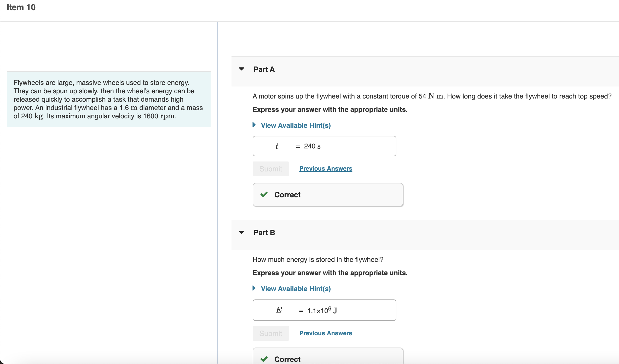The image size is (619, 364).
Task: Expand Part A hint disclosure triangle
Action: (x=254, y=125)
